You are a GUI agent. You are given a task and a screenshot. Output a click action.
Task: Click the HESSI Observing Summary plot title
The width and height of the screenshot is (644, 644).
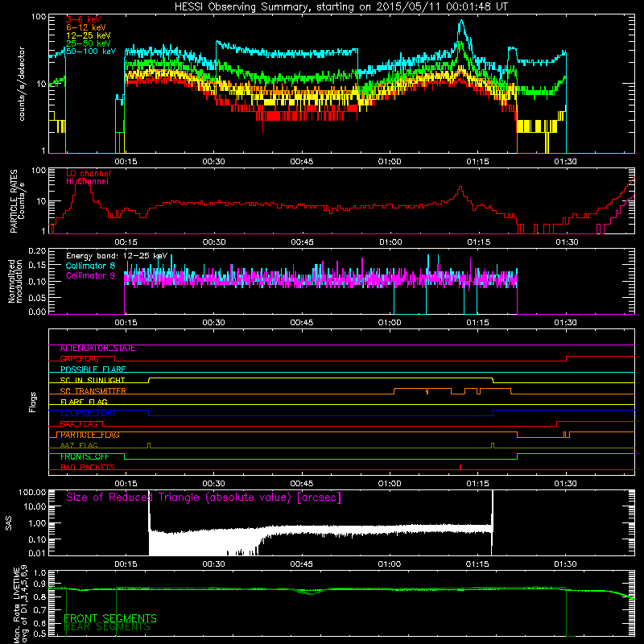(x=341, y=7)
